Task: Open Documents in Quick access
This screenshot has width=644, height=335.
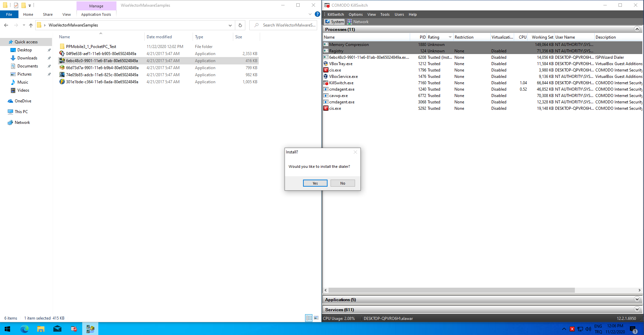Action: (28, 66)
